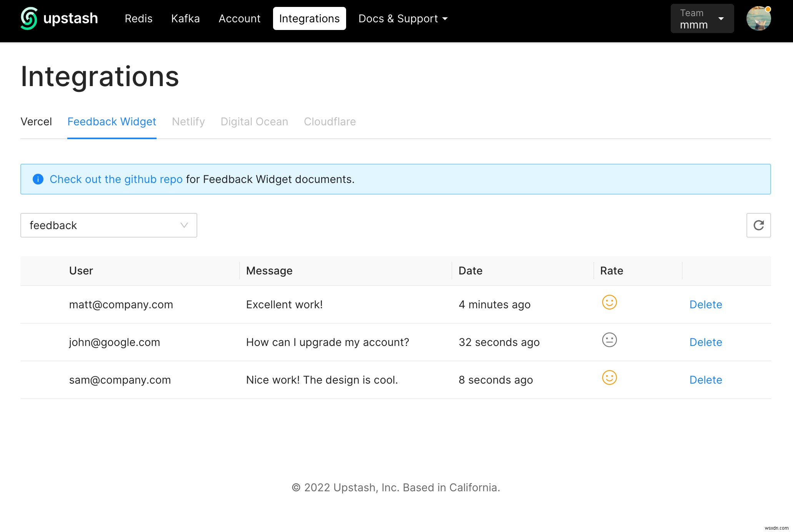Select the Digital Ocean integration tab

[254, 122]
